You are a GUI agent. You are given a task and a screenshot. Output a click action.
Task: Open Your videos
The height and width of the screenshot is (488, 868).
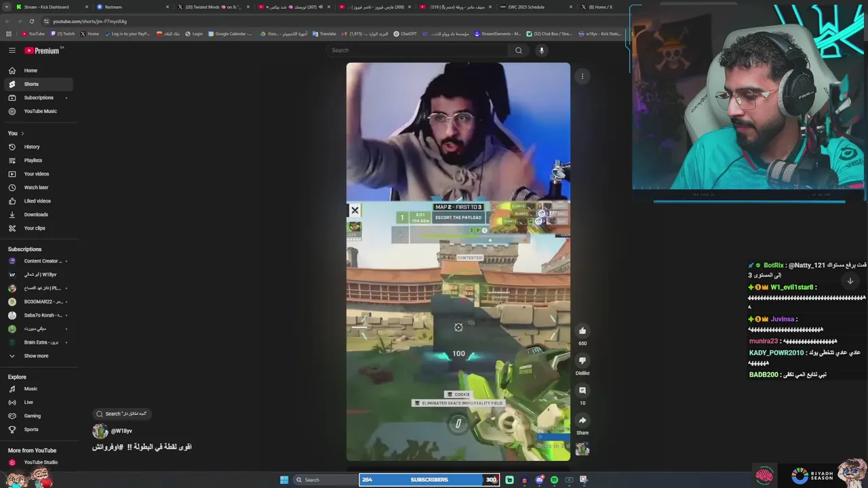click(x=37, y=174)
